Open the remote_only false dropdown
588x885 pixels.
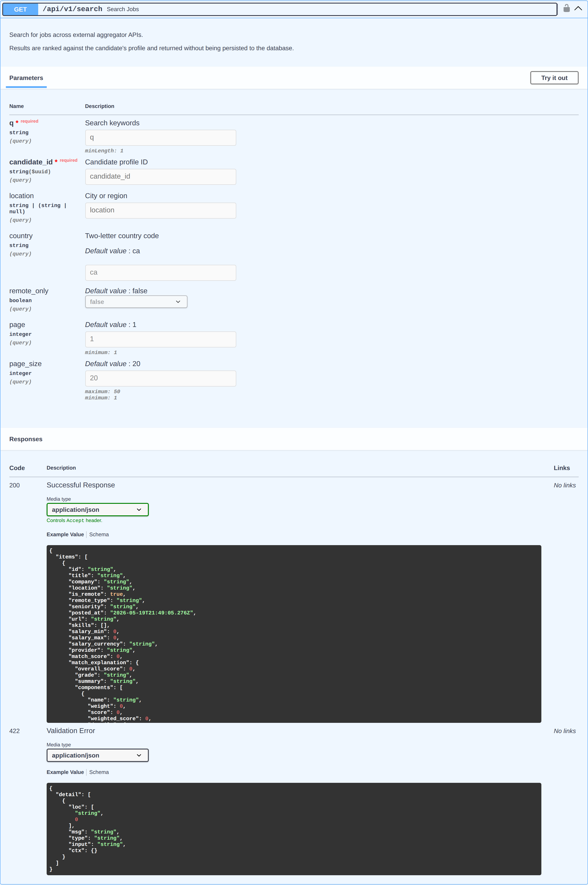click(136, 302)
